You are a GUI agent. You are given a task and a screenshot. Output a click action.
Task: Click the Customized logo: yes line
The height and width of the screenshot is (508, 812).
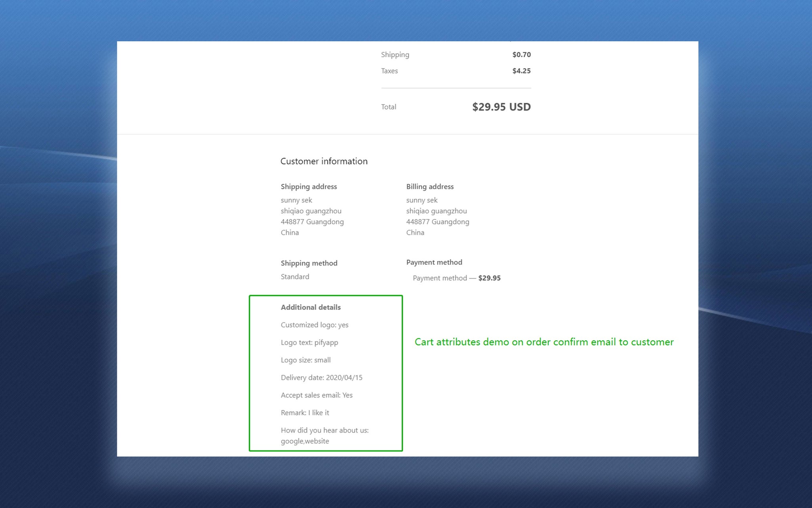click(x=314, y=325)
